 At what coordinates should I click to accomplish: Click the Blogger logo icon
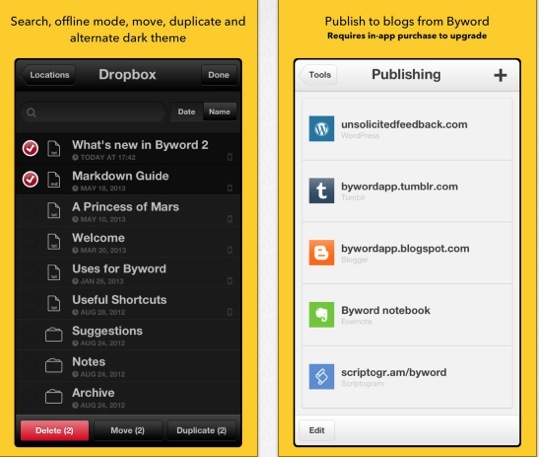321,252
